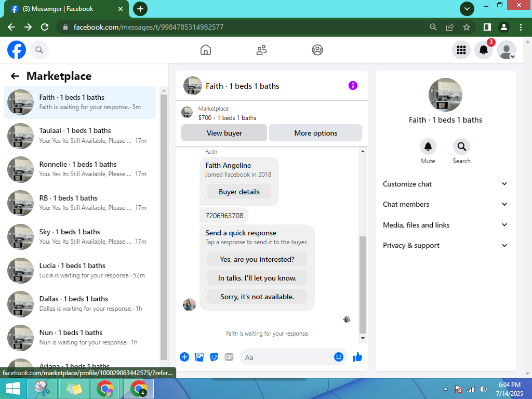Open the RB conversation
Image resolution: width=532 pixels, height=399 pixels.
pos(79,203)
